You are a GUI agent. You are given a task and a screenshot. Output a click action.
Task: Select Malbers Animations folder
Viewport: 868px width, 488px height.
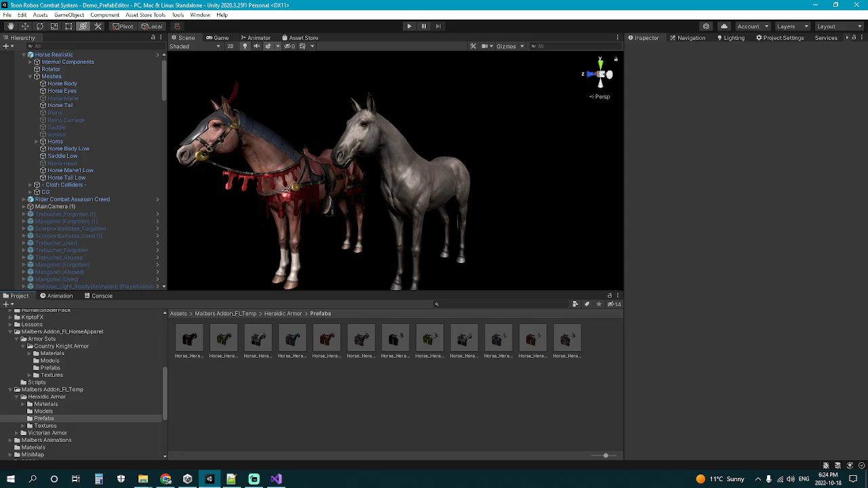[x=46, y=441]
